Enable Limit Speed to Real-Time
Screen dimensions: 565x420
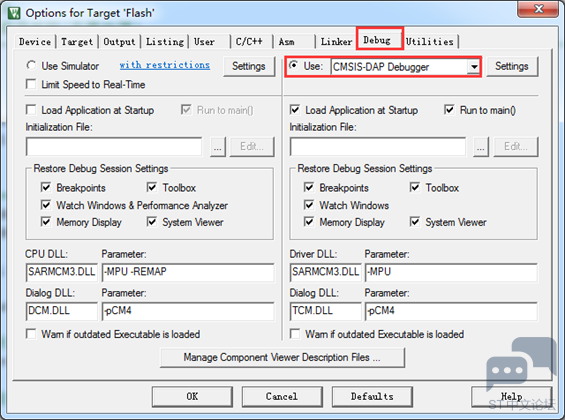pos(31,84)
